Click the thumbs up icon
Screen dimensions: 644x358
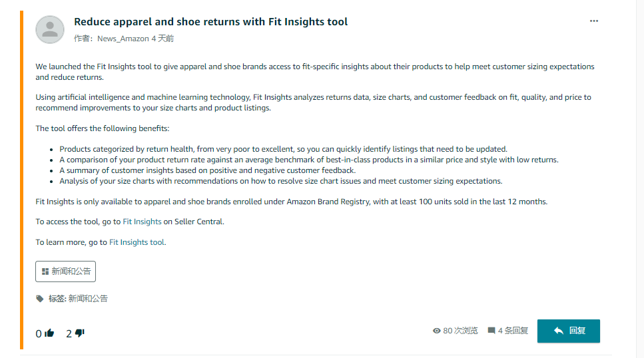49,333
